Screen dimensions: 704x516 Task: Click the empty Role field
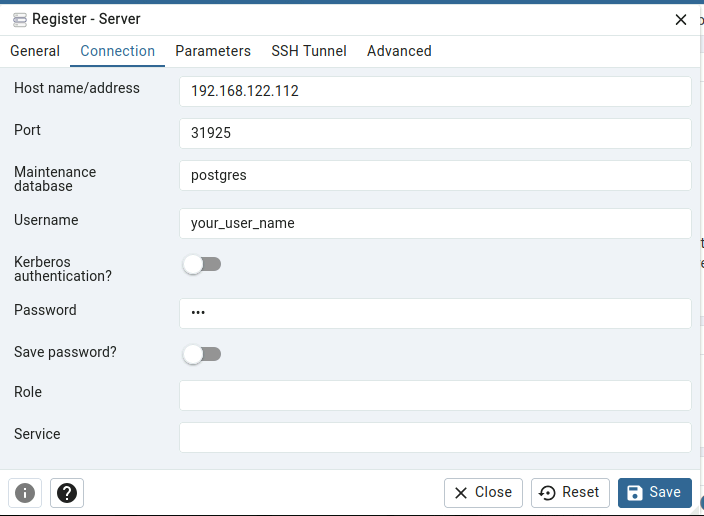435,395
